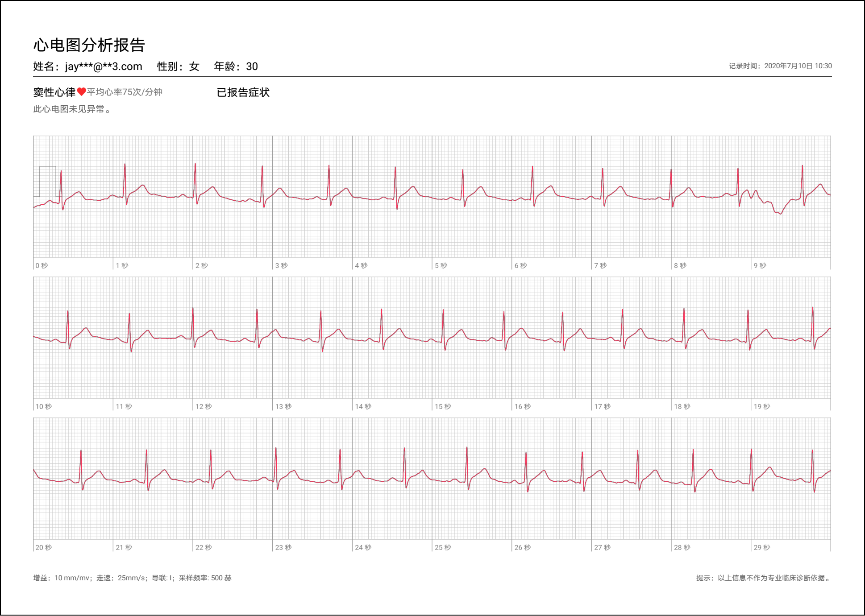Click the record time 2020年7月10日 10:30
Image resolution: width=865 pixels, height=616 pixels.
798,66
